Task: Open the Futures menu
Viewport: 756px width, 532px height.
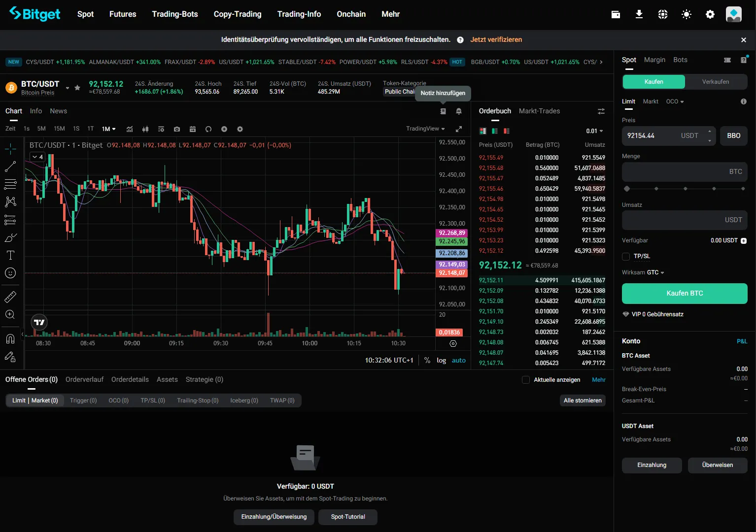Action: pyautogui.click(x=123, y=14)
